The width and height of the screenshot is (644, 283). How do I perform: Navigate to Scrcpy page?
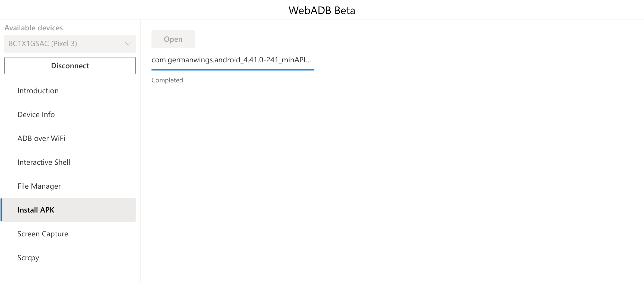click(28, 258)
